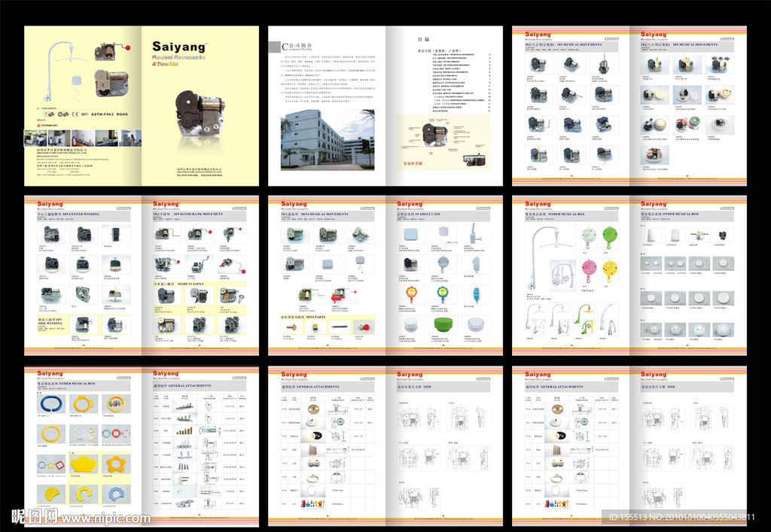The height and width of the screenshot is (532, 771).
Task: Select the orange sunflower pull-string toy photo
Action: (x=411, y=293)
